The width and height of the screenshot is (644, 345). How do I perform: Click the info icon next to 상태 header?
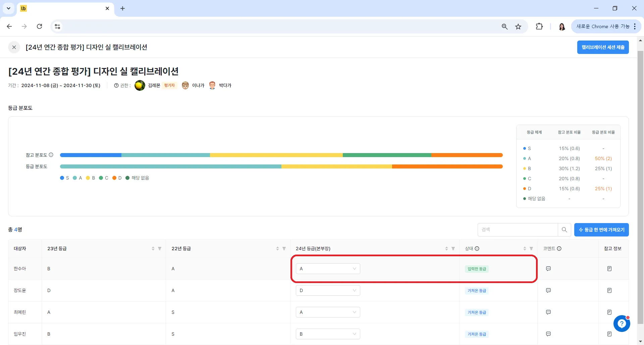(477, 249)
